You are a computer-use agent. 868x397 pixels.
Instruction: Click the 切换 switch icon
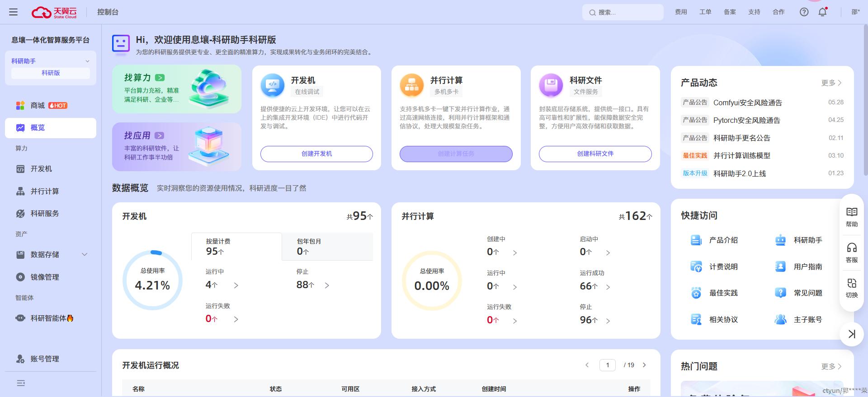(851, 288)
